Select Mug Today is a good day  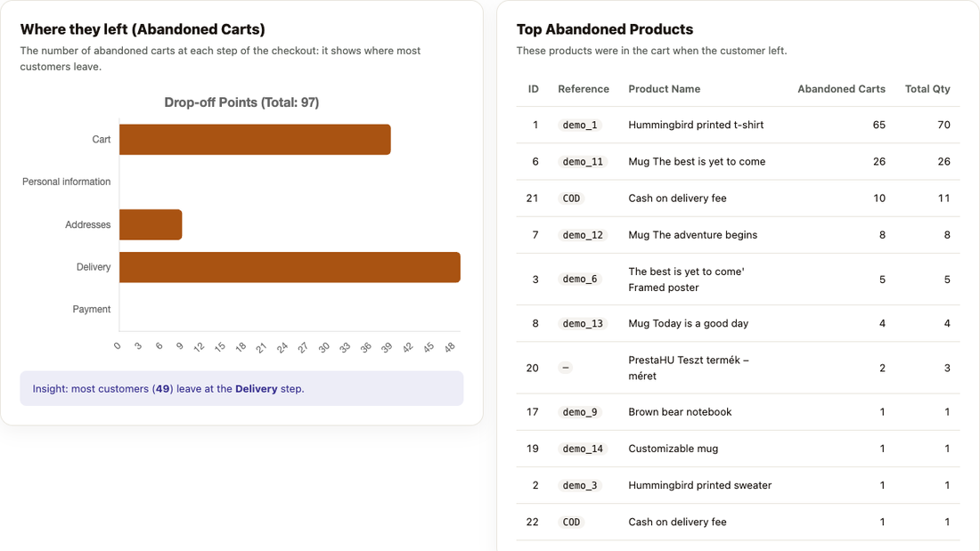point(688,324)
